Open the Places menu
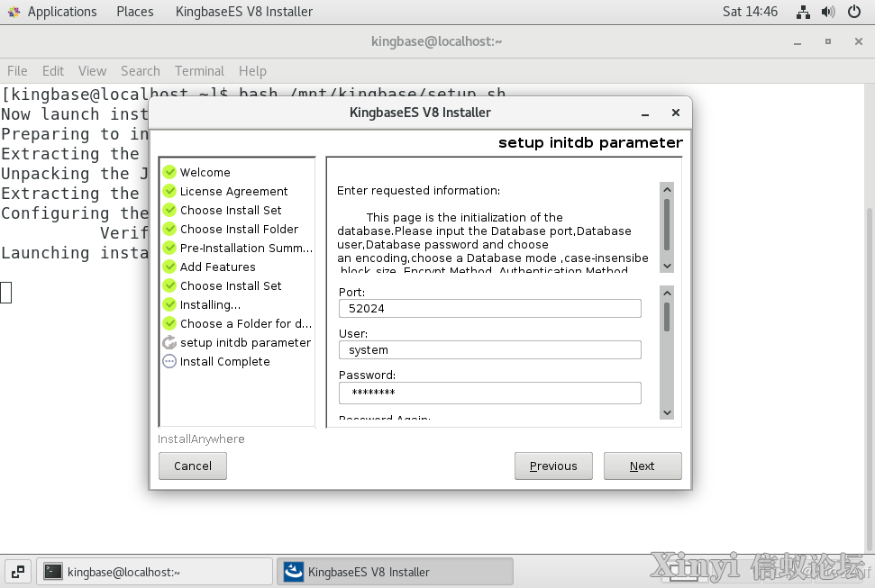The height and width of the screenshot is (588, 875). coord(135,12)
